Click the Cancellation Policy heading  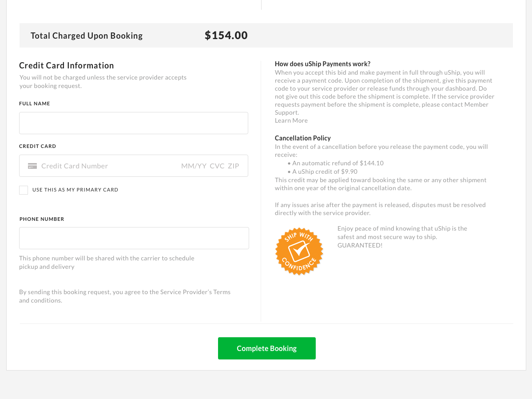point(303,138)
